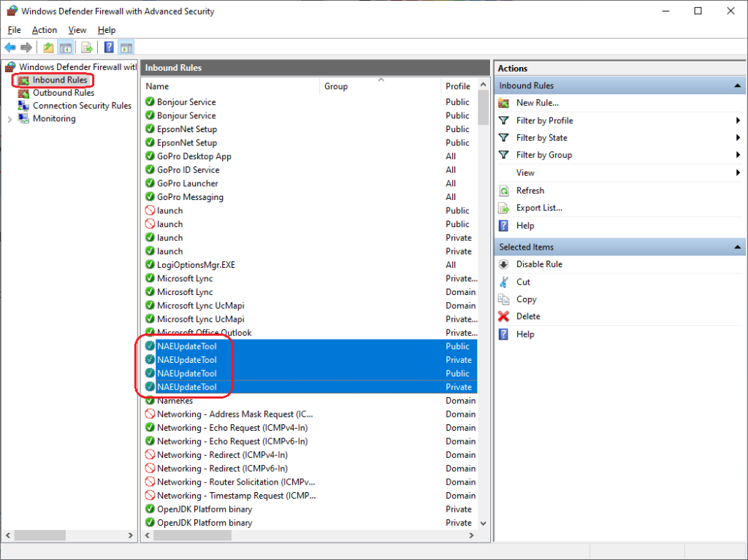Screen dimensions: 748x560
Task: Click the Cut scissors icon
Action: [504, 282]
